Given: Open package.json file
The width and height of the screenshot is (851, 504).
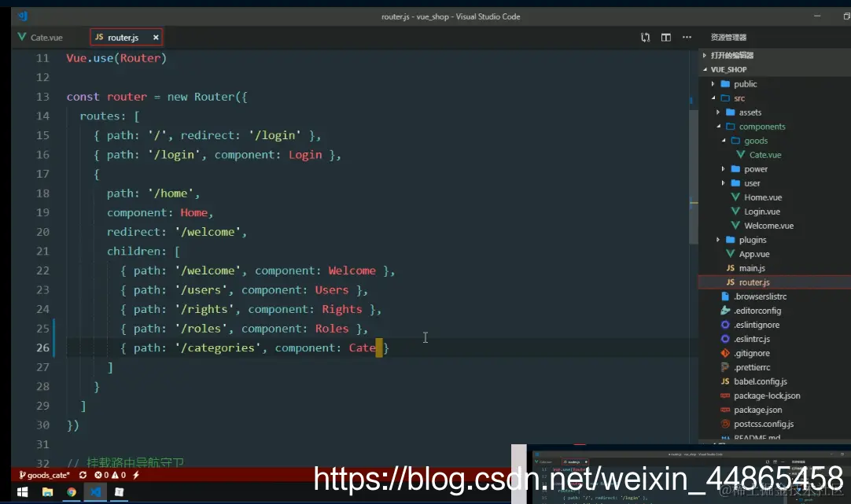Looking at the screenshot, I should point(757,410).
